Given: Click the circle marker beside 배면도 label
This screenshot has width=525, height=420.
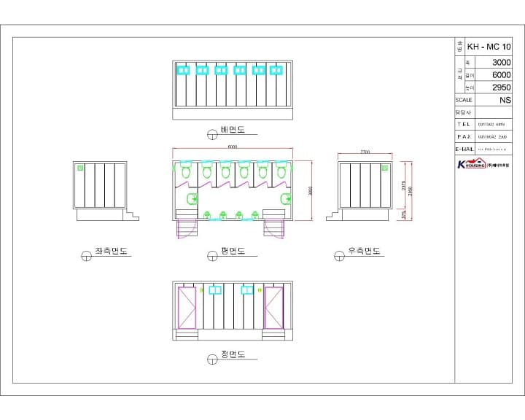Looking at the screenshot, I should coord(212,135).
